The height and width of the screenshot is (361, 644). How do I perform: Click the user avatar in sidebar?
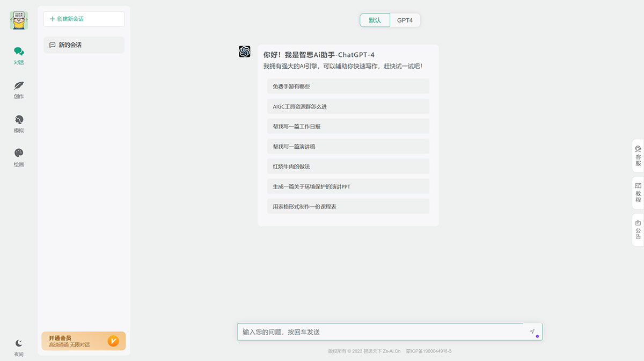click(x=19, y=20)
